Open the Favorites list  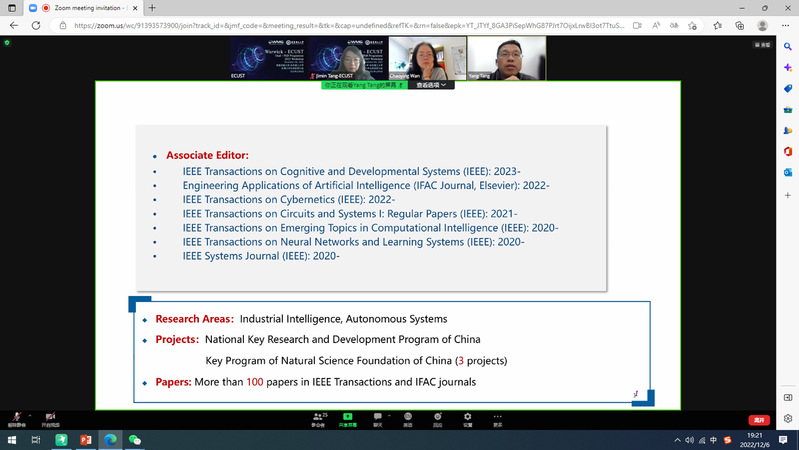(718, 25)
